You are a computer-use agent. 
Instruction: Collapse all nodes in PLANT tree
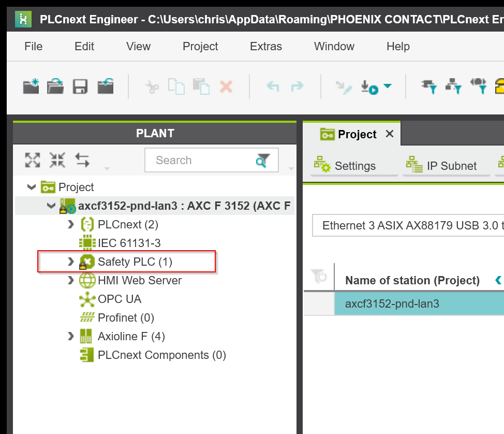click(57, 160)
